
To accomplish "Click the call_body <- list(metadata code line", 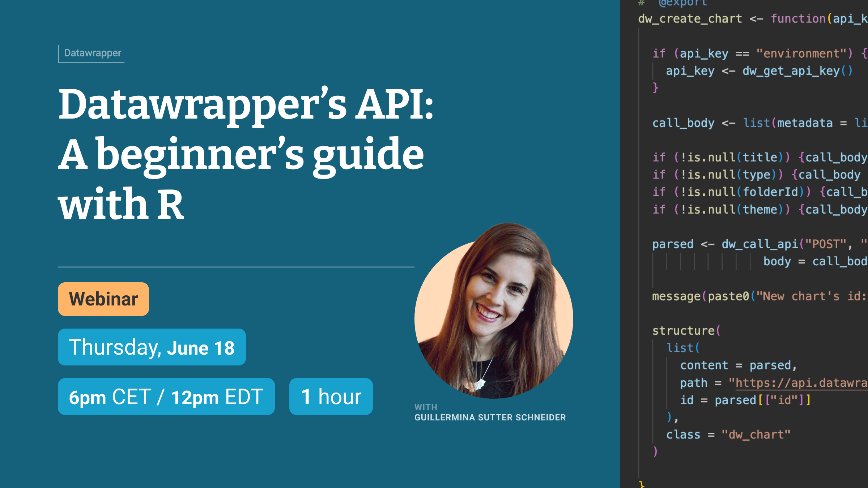I will click(x=760, y=123).
